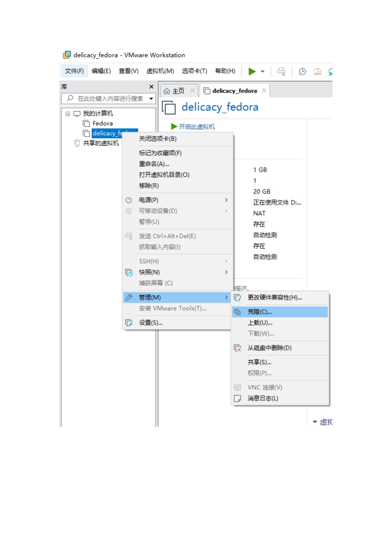
Task: Expand the 管理(M) submenu arrow
Action: coord(226,298)
